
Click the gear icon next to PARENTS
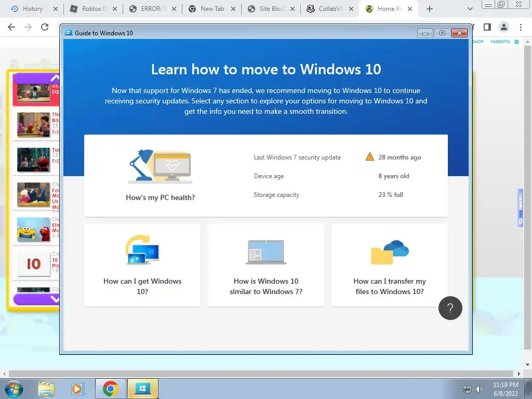pos(516,42)
